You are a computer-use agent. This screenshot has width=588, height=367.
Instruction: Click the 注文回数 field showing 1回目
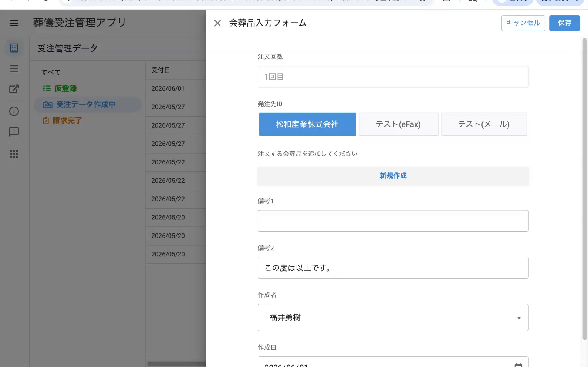pyautogui.click(x=393, y=77)
